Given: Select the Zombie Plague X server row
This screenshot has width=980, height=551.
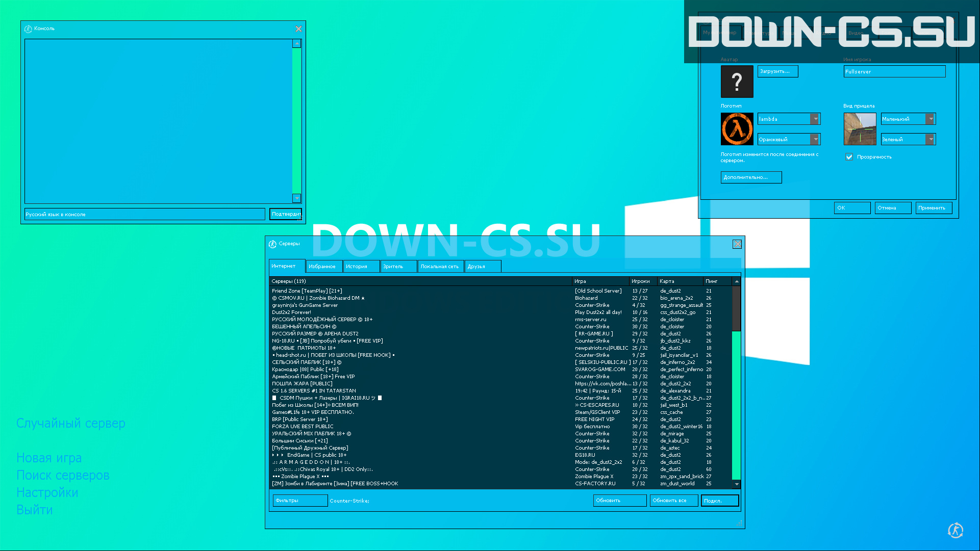Looking at the screenshot, I should pos(501,477).
